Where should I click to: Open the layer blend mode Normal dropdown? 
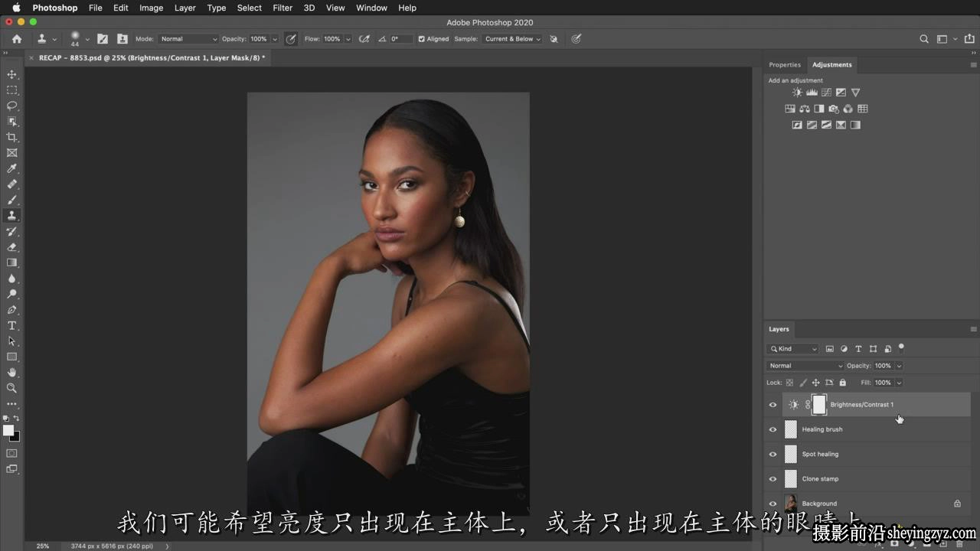805,366
